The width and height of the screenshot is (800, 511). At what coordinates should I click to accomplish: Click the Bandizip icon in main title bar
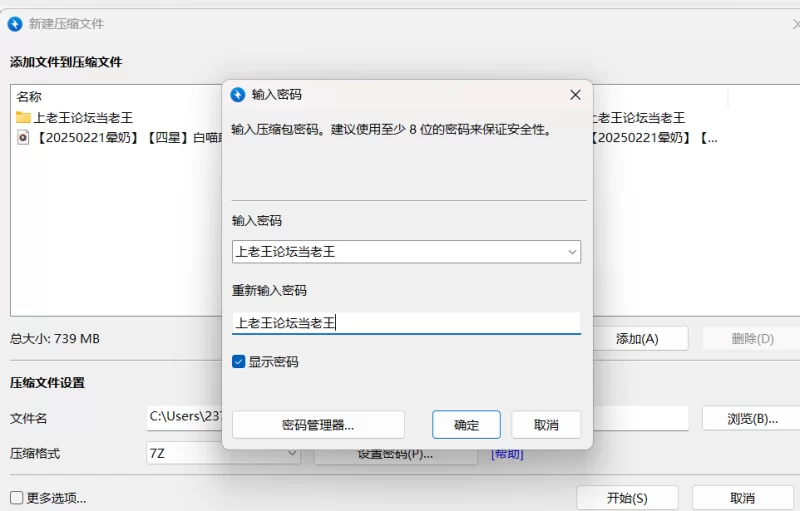tap(15, 24)
